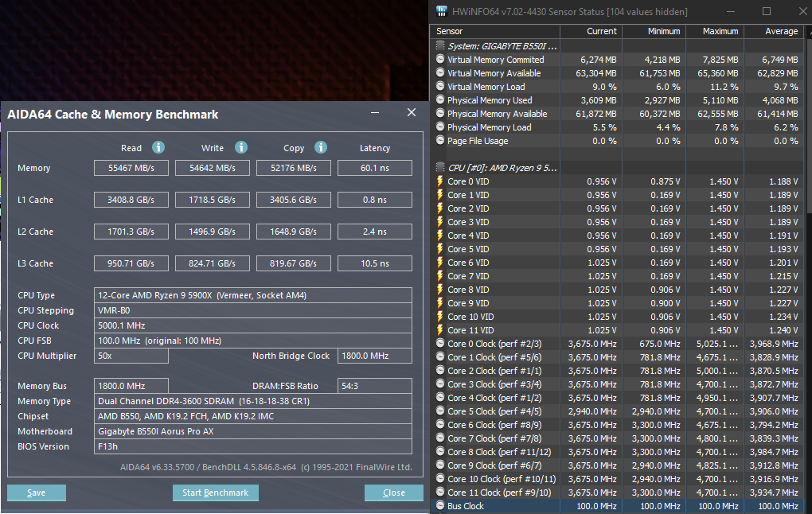This screenshot has width=812, height=514.
Task: Select the System GIGABYTE B550I group row
Action: [x=617, y=46]
